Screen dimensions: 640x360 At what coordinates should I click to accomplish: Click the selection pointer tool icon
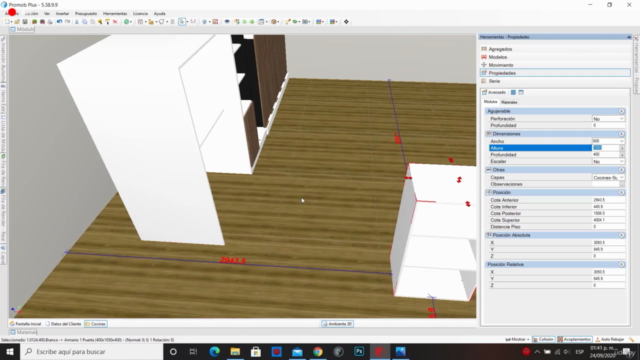[x=182, y=22]
